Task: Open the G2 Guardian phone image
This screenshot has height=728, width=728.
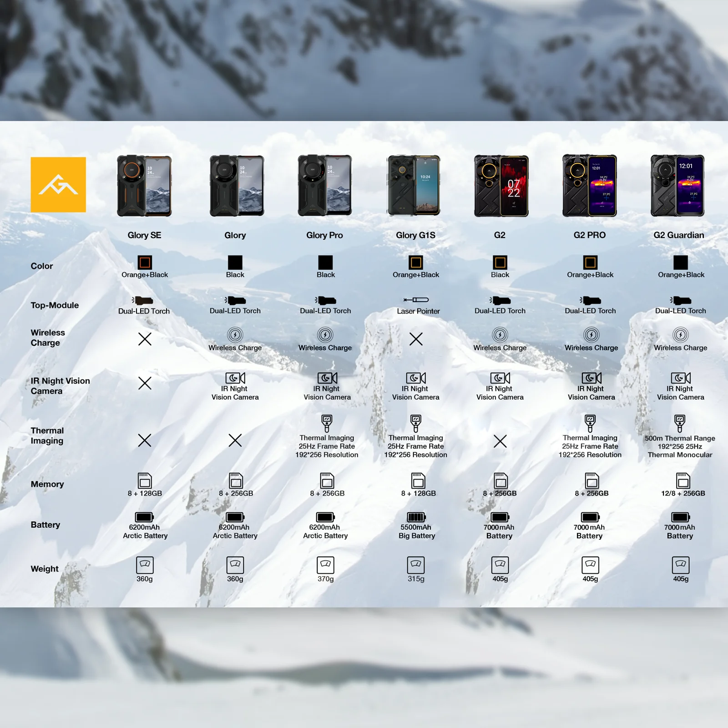Action: pyautogui.click(x=678, y=186)
